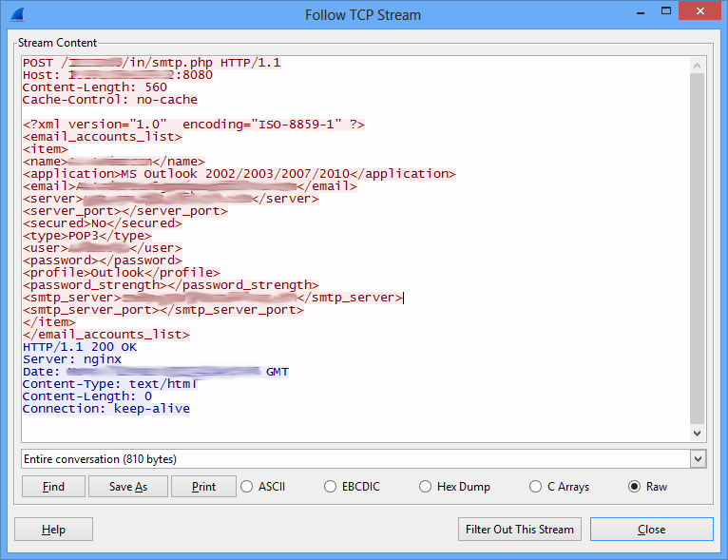The width and height of the screenshot is (728, 560).
Task: Select the Hex Dump display format
Action: pos(454,486)
